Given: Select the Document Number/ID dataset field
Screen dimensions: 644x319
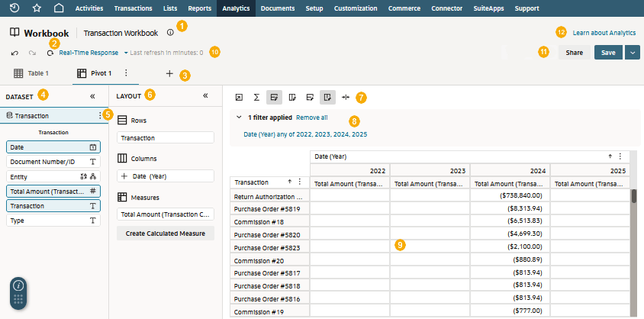Looking at the screenshot, I should pyautogui.click(x=53, y=162).
